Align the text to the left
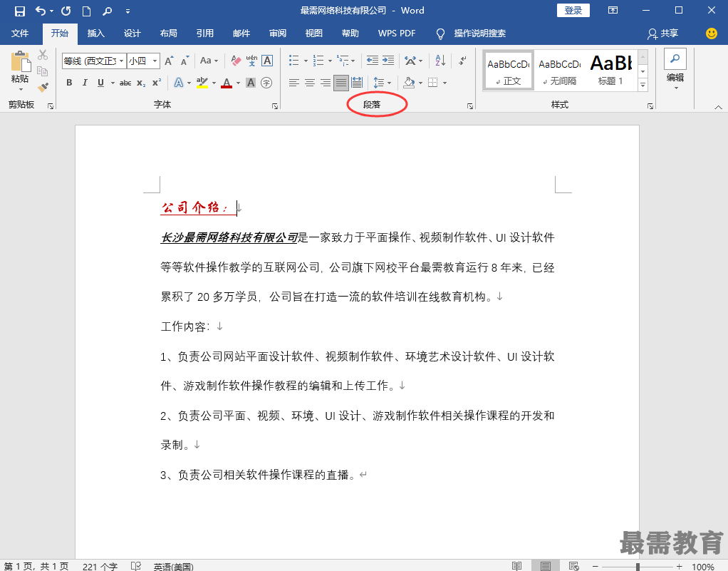The image size is (728, 571). click(294, 83)
